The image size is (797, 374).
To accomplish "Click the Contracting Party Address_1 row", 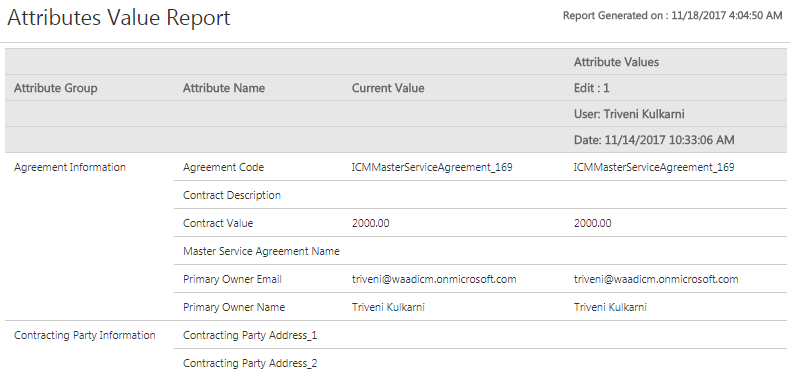I will click(x=480, y=335).
